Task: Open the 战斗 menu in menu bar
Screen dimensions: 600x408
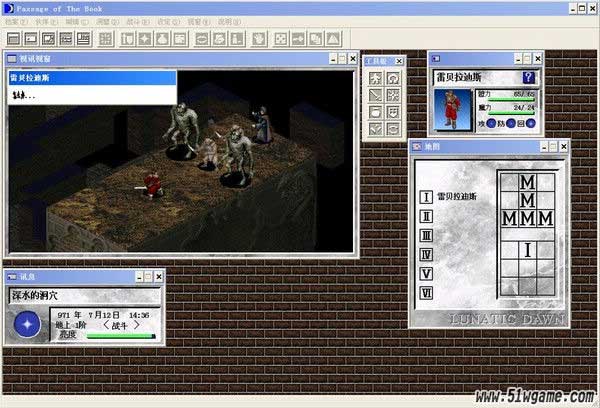Action: (138, 22)
